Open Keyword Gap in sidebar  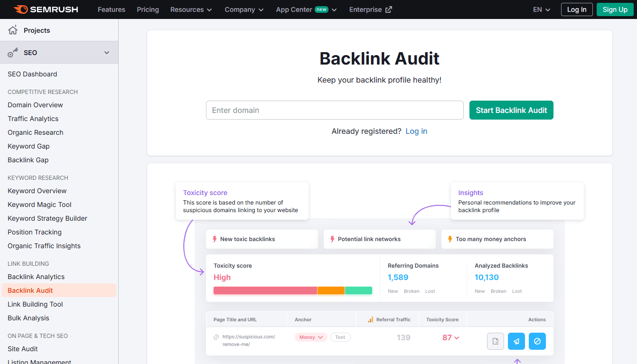pos(28,146)
